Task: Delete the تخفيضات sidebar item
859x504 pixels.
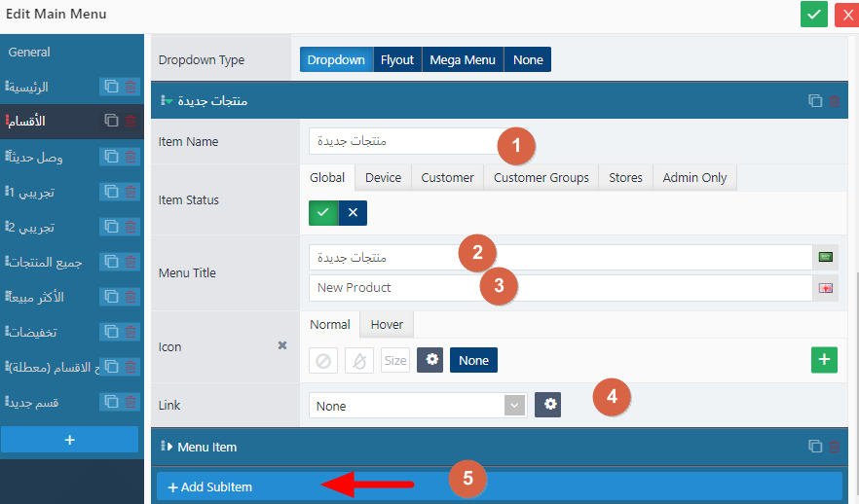Action: point(131,332)
